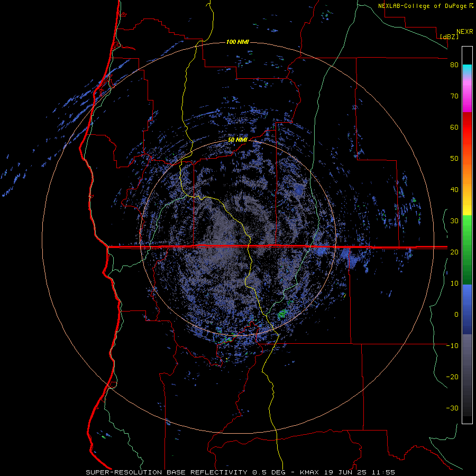Image resolution: width=476 pixels, height=476 pixels.
Task: Select the 10 value on the dBZ scale
Action: 454,283
